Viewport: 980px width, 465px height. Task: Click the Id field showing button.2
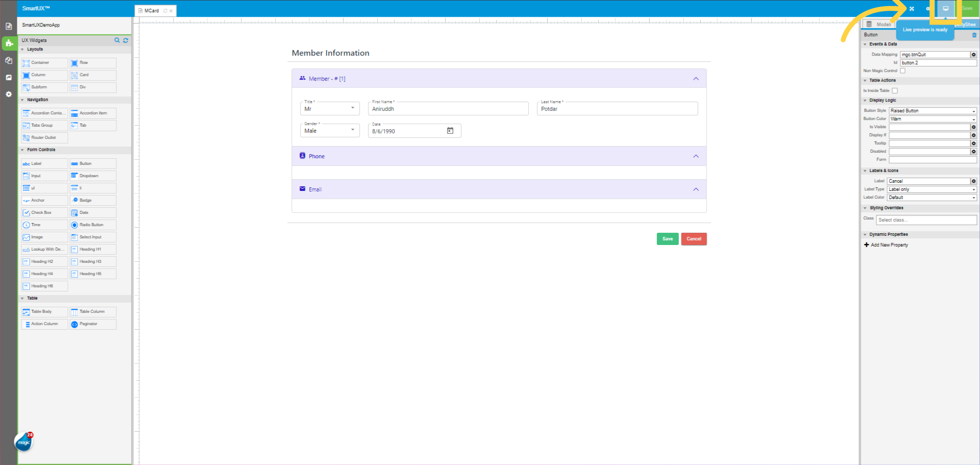coord(939,63)
